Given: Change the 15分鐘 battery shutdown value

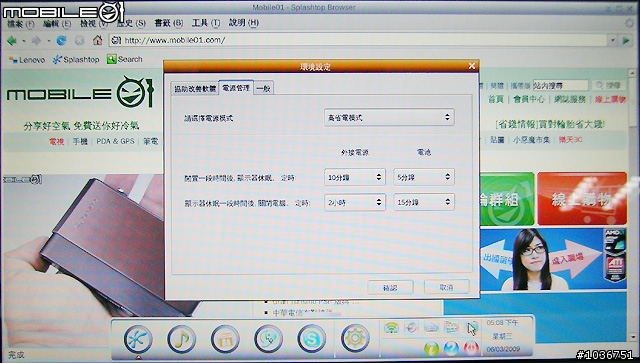Looking at the screenshot, I should pyautogui.click(x=424, y=202).
